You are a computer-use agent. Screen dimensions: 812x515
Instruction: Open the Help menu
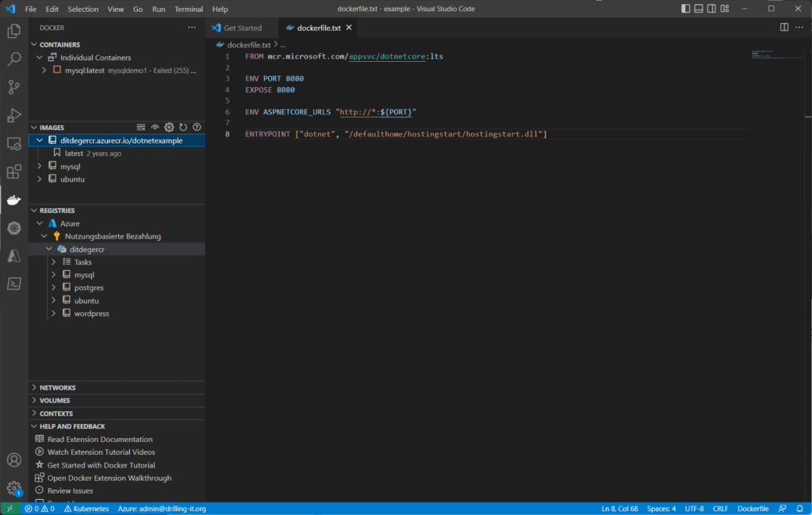220,9
